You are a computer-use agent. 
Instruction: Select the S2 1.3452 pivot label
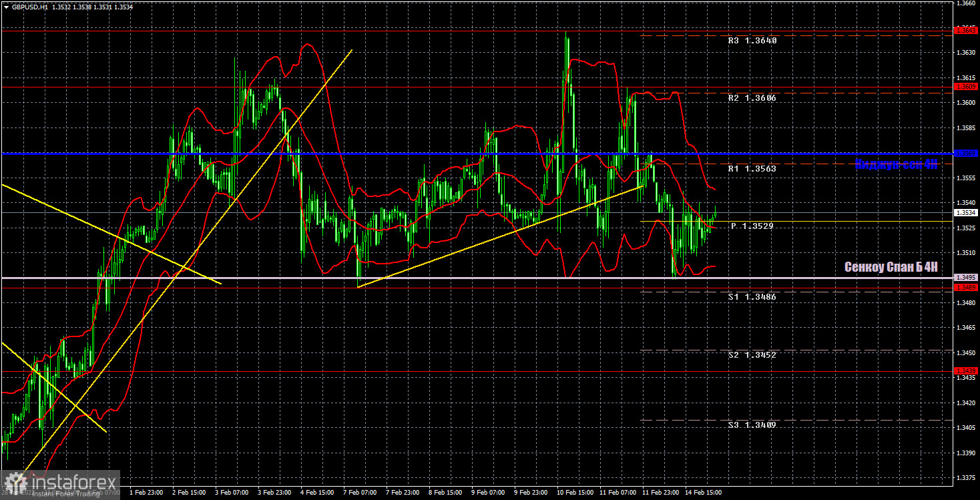pos(752,355)
